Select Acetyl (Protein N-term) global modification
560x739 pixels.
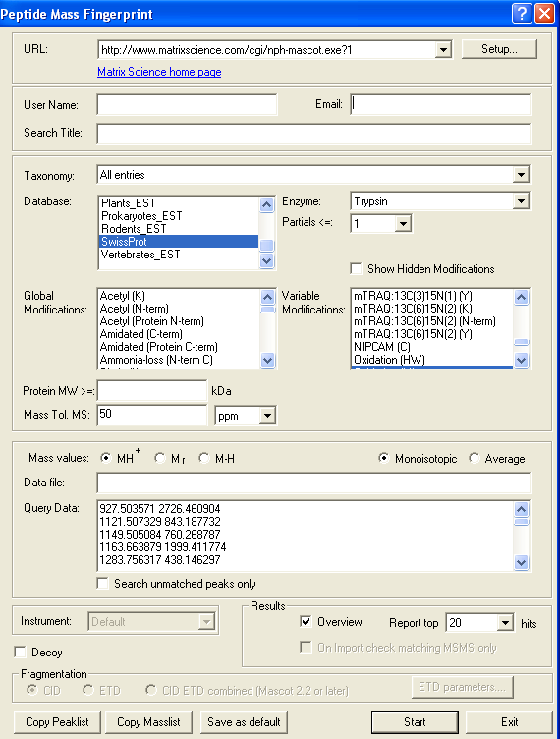(x=179, y=321)
